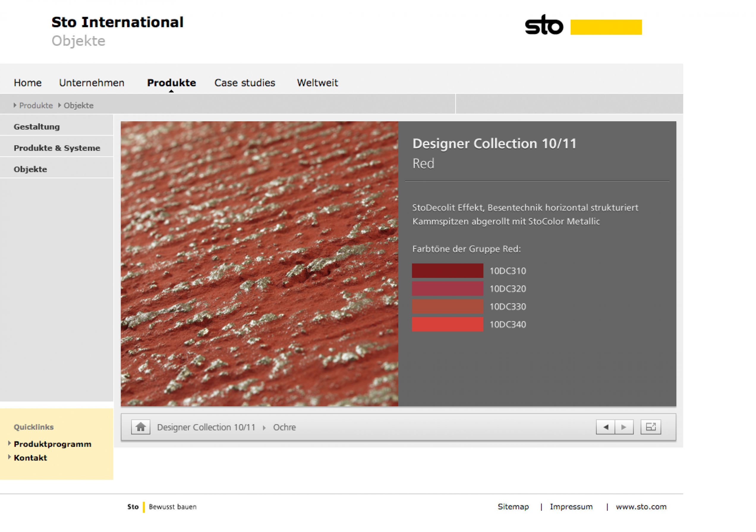Click the Objekte breadcrumb arrow

(x=60, y=105)
